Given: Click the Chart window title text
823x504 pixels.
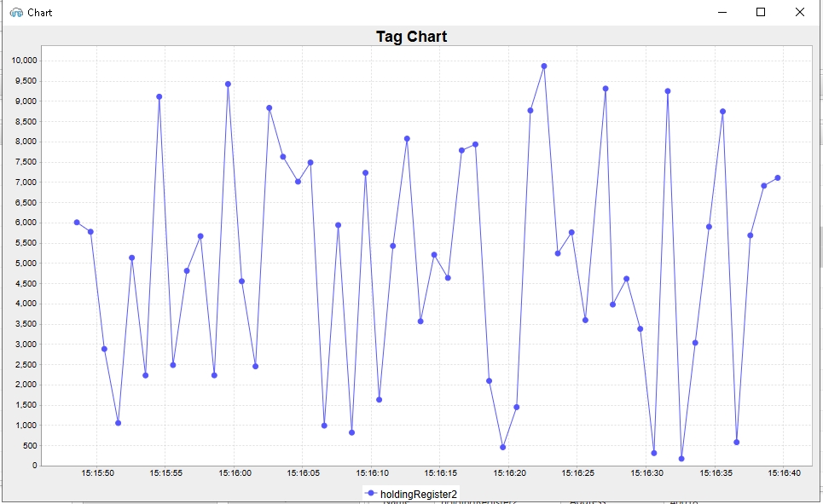Looking at the screenshot, I should click(39, 13).
